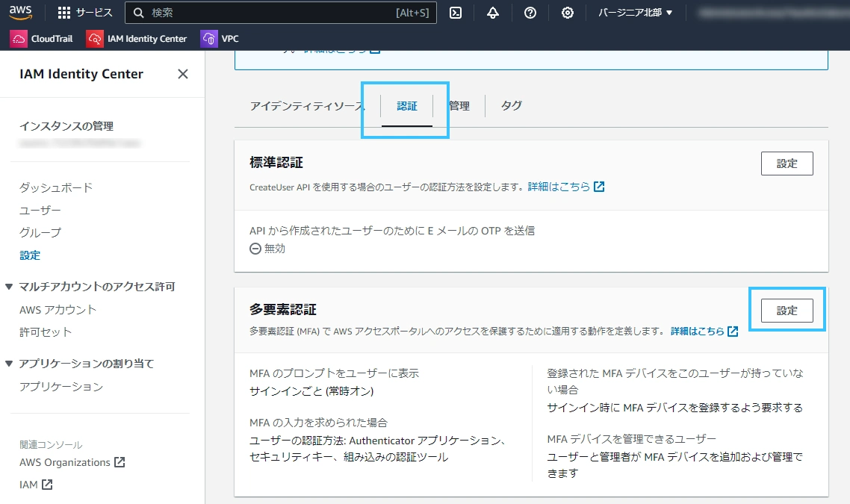Collapse マルチアカウントのアクセス許可 section
The width and height of the screenshot is (850, 504).
pyautogui.click(x=90, y=287)
